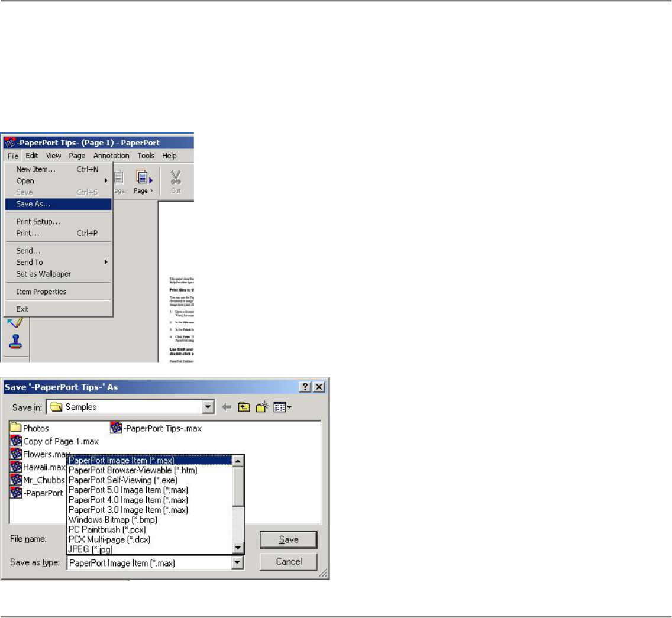672x618 pixels.
Task: Expand the Open submenu
Action: pos(59,181)
